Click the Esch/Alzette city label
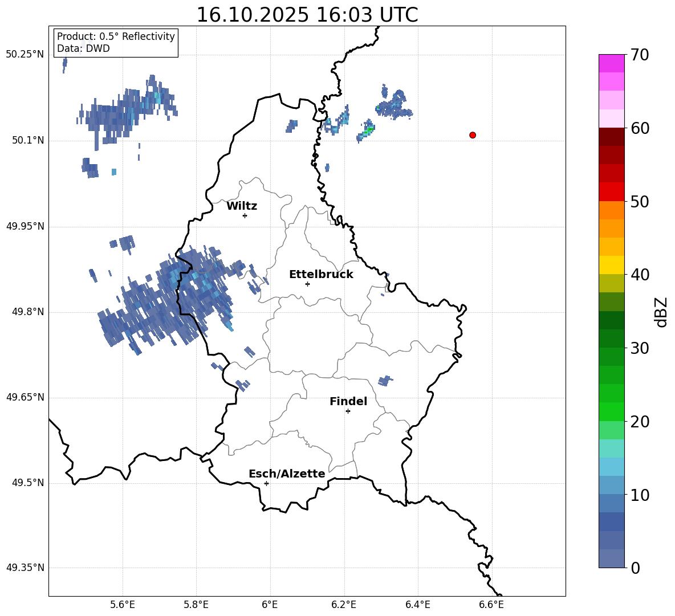675x616 pixels. point(287,474)
